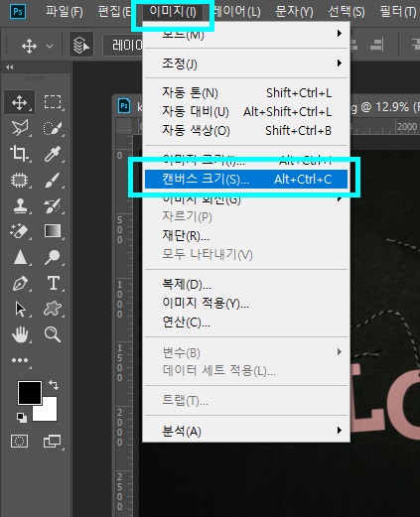420x517 pixels.
Task: Open the 파일(F) menu
Action: 65,12
